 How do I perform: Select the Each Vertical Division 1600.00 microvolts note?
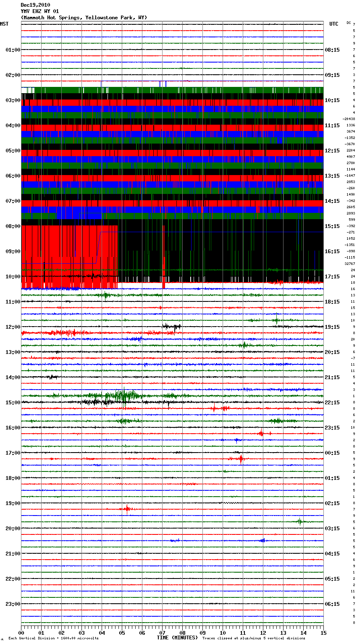click(x=53, y=639)
